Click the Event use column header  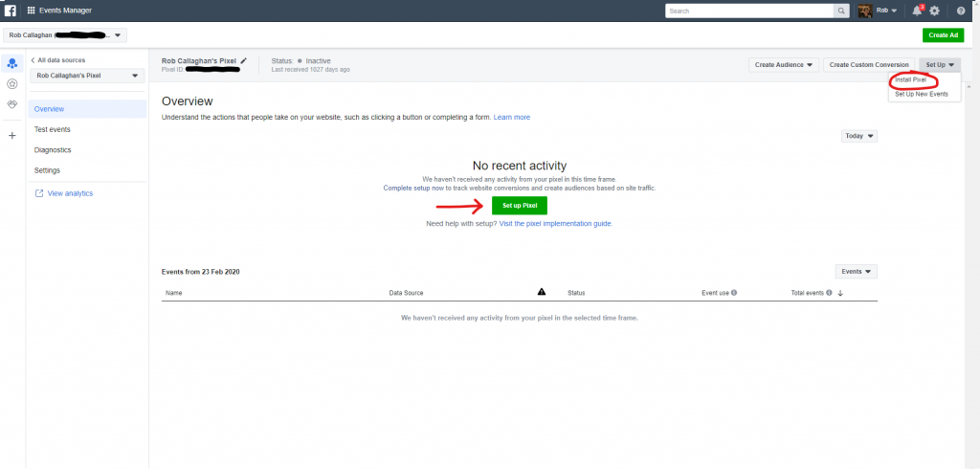[715, 293]
